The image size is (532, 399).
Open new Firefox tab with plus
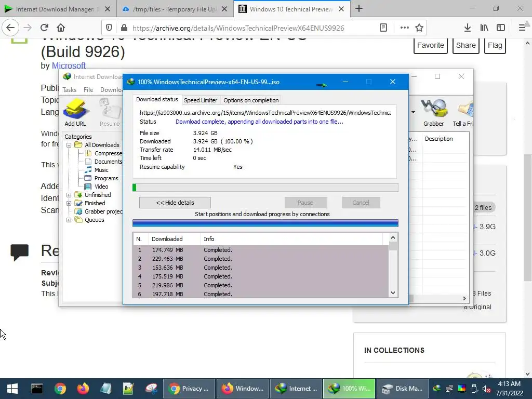(359, 9)
